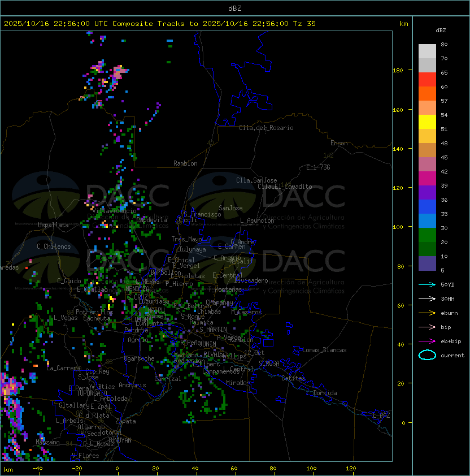The width and height of the screenshot is (470, 476).
Task: Select the purple swatch between 39 and 36
Action: [427, 193]
